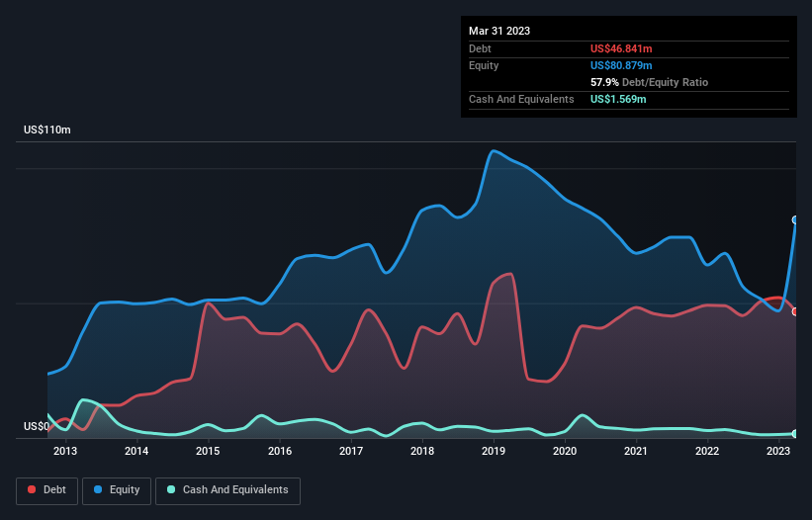Click the red Debt legend dot
The width and height of the screenshot is (812, 520).
click(32, 489)
